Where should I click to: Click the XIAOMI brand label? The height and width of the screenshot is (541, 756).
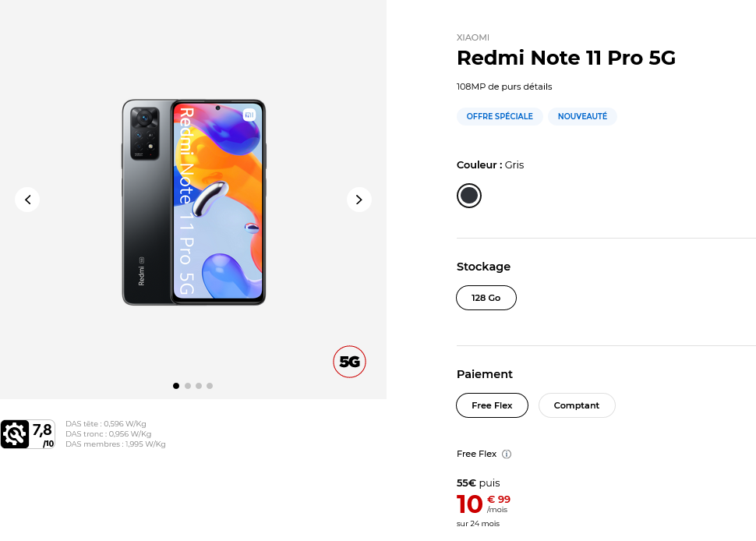pos(473,37)
